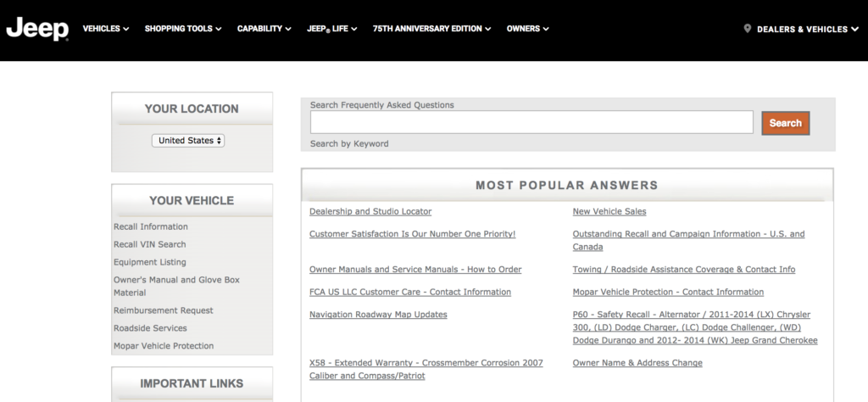The height and width of the screenshot is (402, 868).
Task: Click the location pin icon beside Dealers & Vehicles
Action: 748,29
